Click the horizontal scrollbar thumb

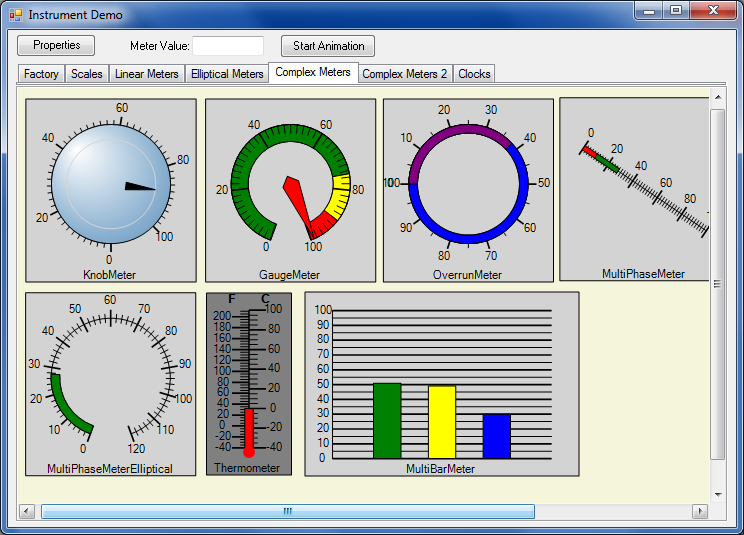tap(287, 511)
